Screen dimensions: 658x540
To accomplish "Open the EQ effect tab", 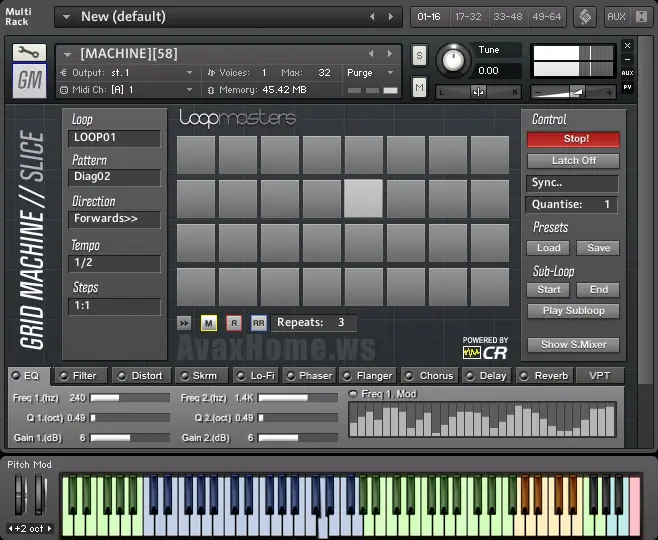I will 29,376.
